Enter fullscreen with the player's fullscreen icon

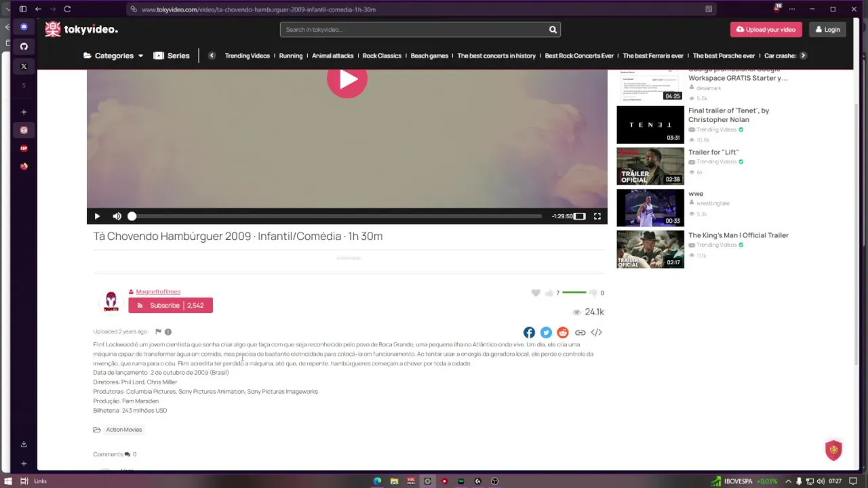click(597, 216)
